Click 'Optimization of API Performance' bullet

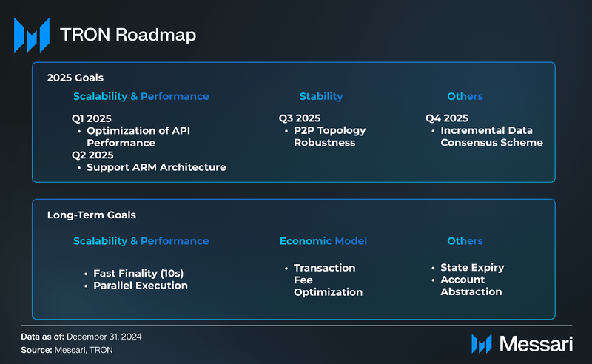[138, 137]
